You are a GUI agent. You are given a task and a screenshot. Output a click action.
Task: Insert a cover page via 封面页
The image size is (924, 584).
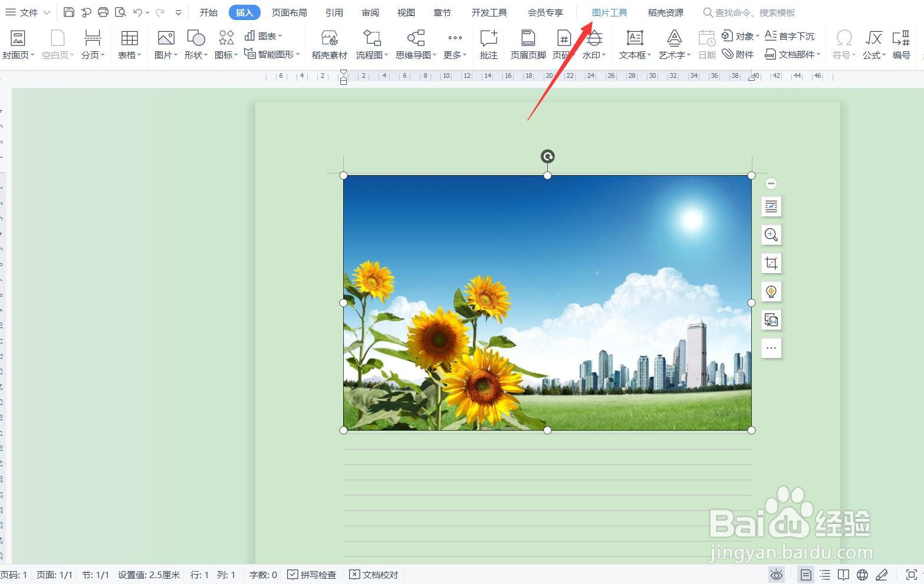pyautogui.click(x=18, y=45)
